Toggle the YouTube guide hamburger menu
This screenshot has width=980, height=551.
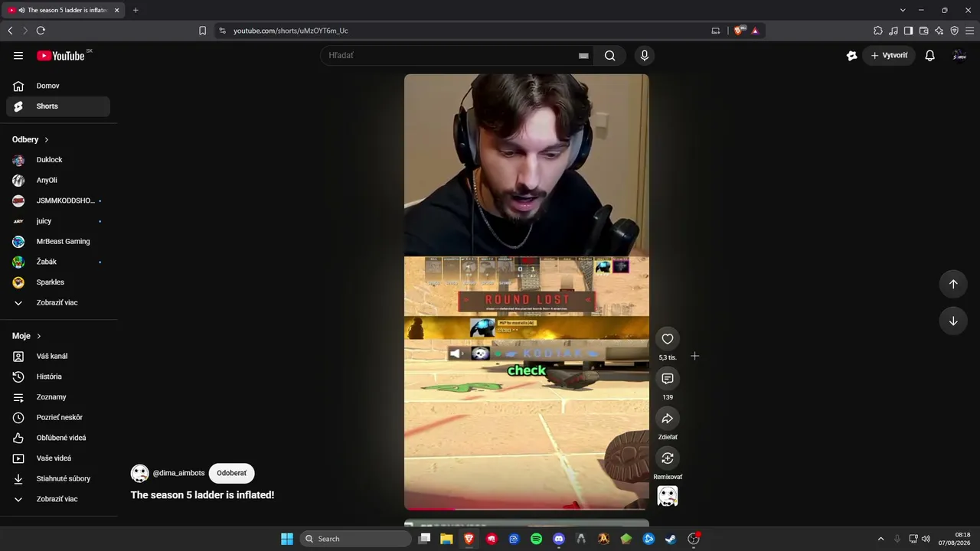coord(18,55)
